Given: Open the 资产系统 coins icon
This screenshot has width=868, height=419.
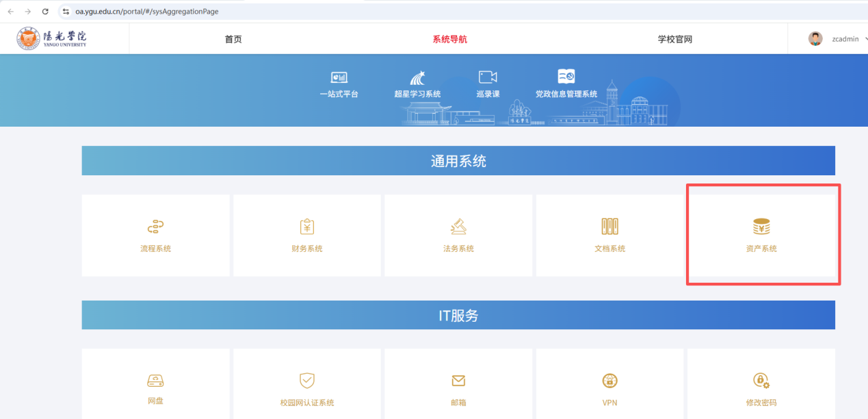Looking at the screenshot, I should pos(761,227).
